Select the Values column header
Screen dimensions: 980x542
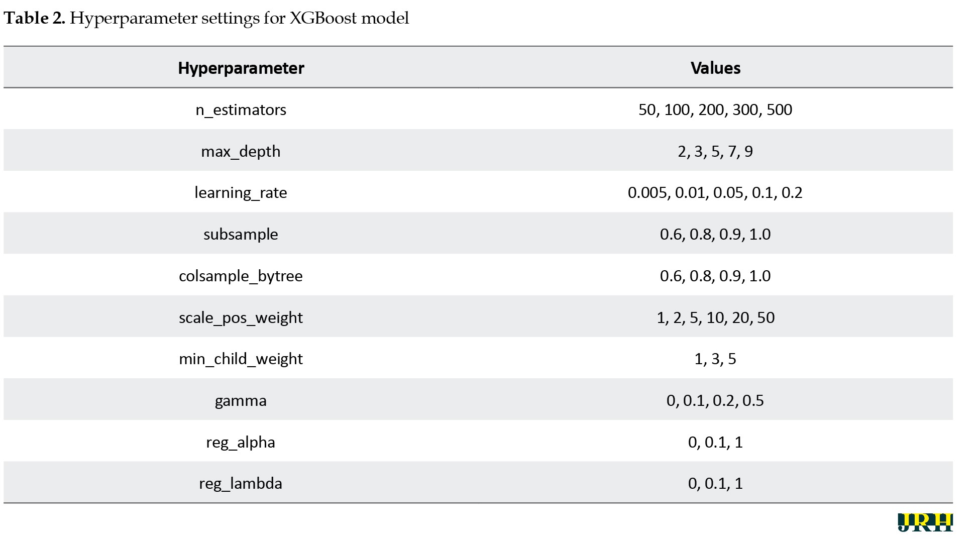tap(715, 68)
